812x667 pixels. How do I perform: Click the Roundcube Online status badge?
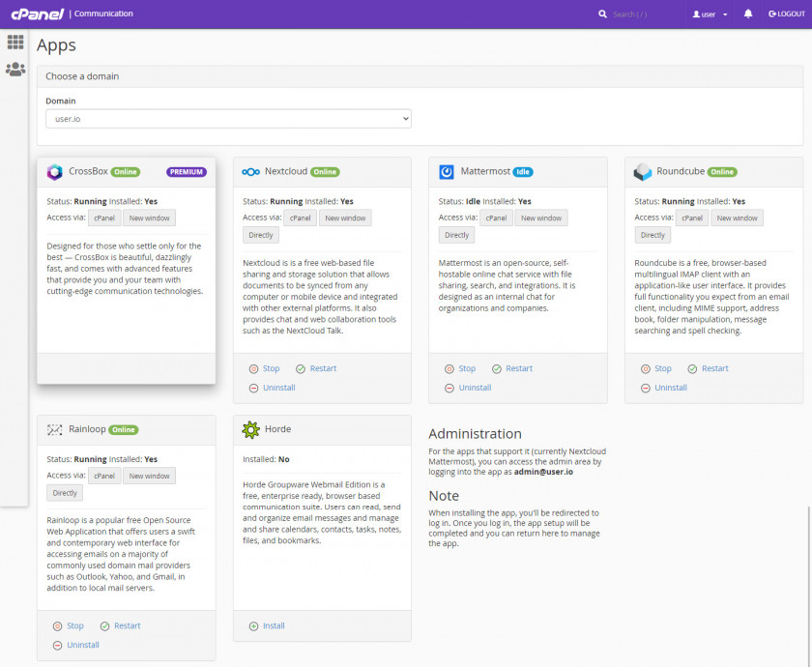tap(722, 172)
